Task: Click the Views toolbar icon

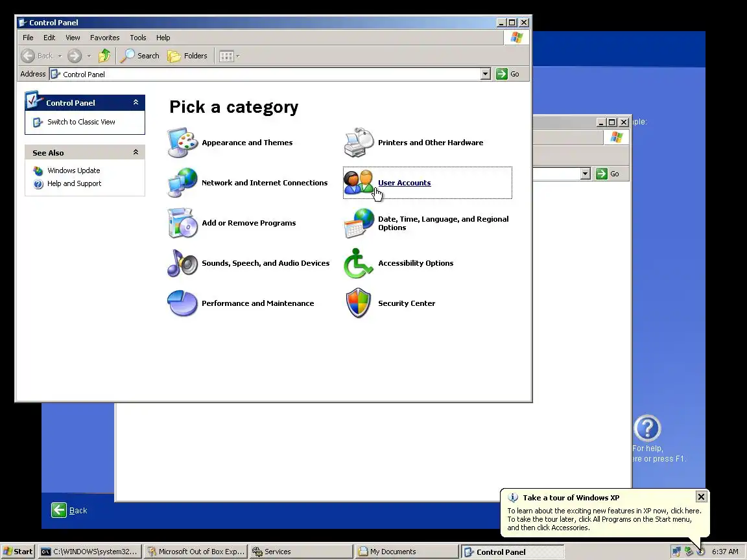Action: click(226, 56)
